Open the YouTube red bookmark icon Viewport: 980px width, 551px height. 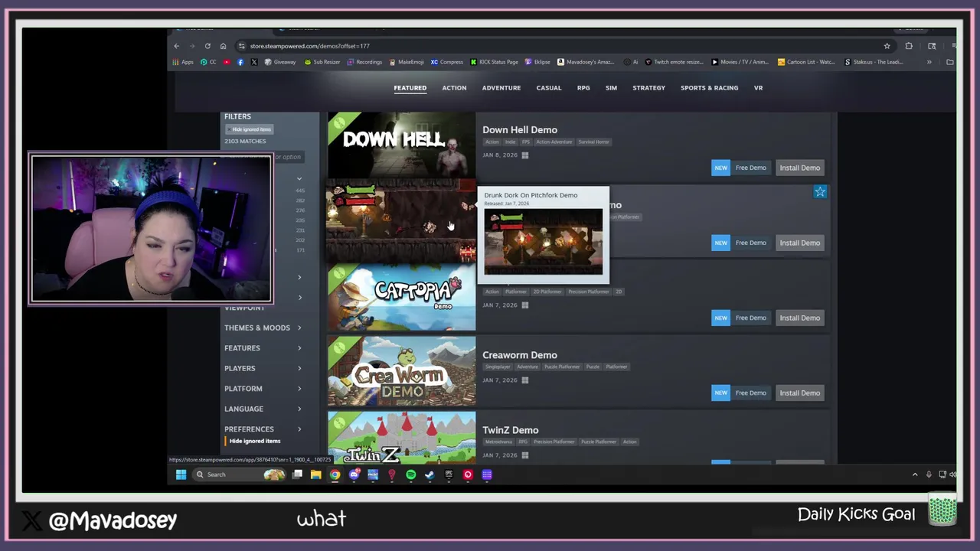[227, 62]
